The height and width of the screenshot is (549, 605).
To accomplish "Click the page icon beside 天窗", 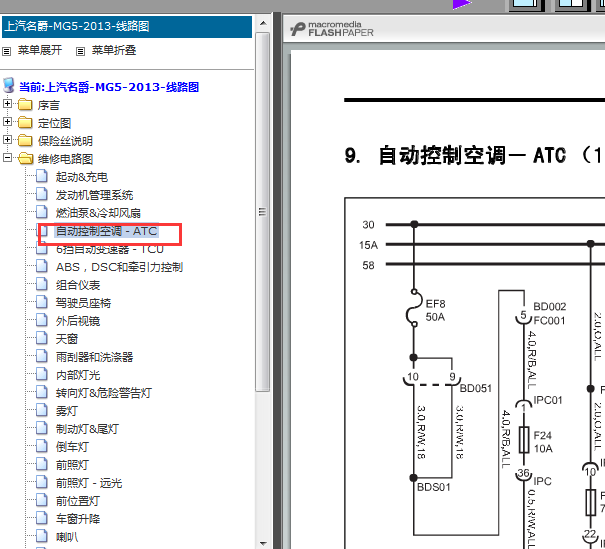I will click(42, 338).
